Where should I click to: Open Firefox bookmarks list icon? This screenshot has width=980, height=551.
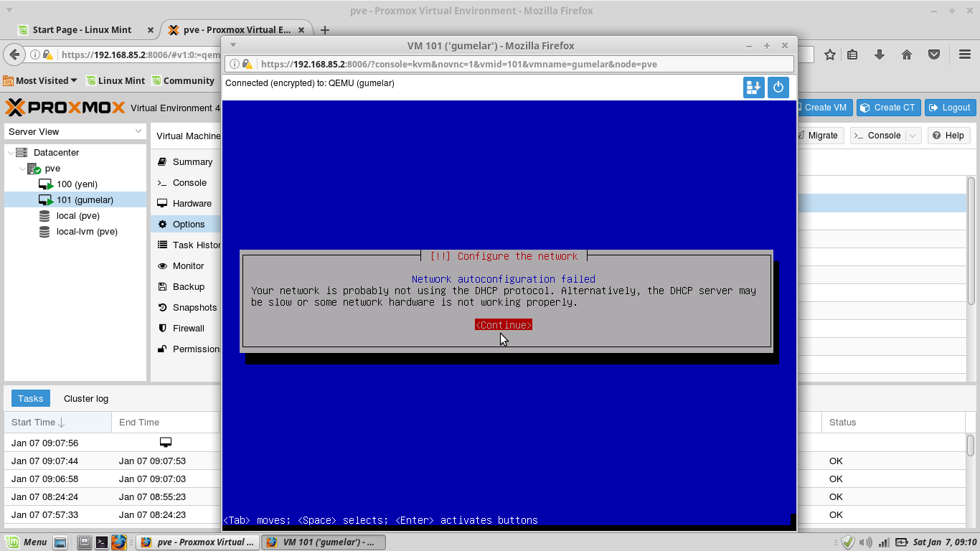(x=852, y=55)
